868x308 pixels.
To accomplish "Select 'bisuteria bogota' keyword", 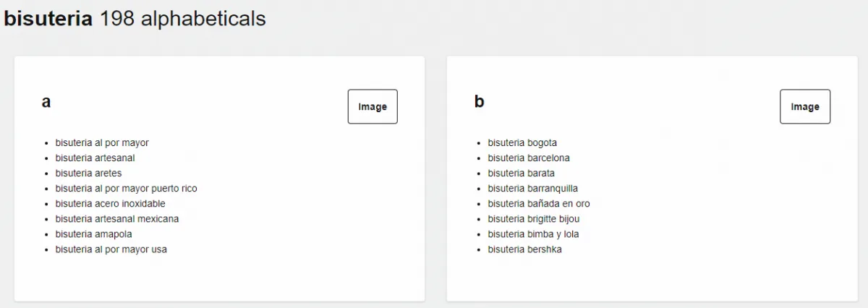I will 522,142.
